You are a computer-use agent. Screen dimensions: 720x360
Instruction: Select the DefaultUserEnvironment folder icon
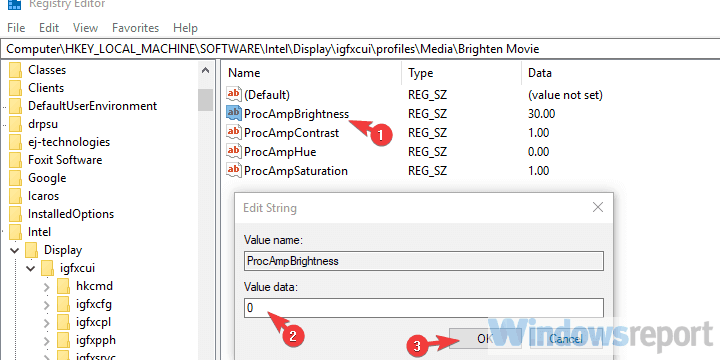tap(16, 106)
